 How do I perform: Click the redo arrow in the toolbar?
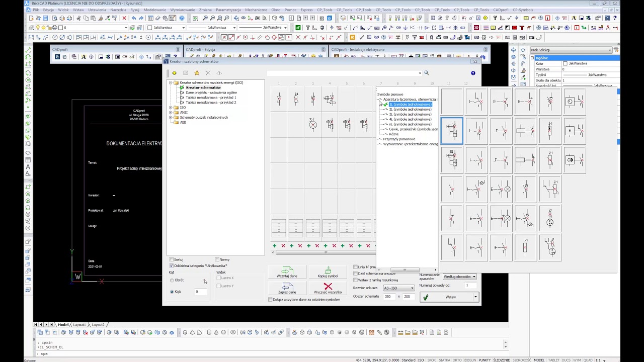click(x=141, y=18)
